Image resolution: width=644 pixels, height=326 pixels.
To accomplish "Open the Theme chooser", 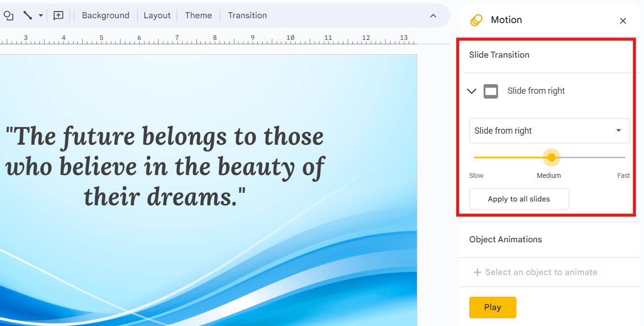I will click(x=198, y=15).
